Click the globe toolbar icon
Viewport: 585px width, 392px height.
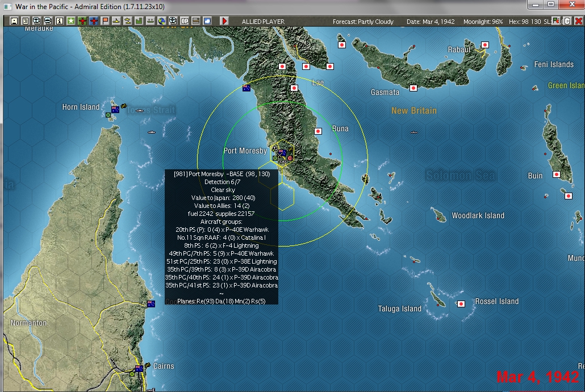[161, 21]
